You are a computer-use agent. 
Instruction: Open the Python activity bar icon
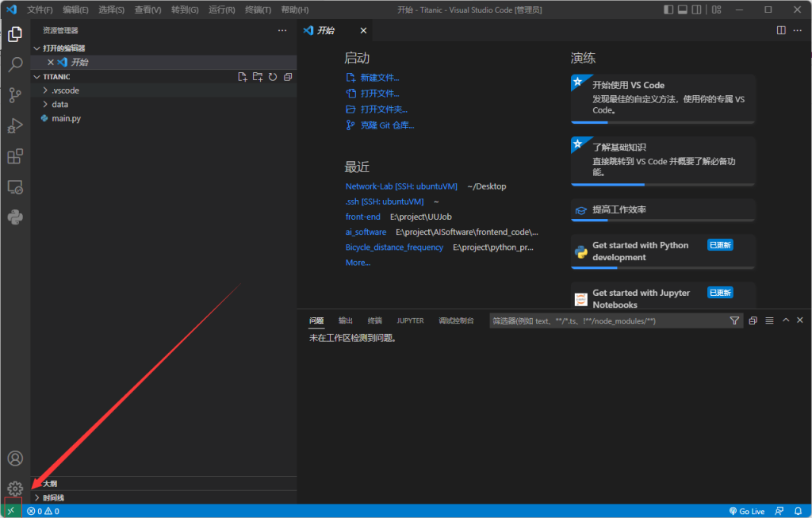(x=15, y=217)
